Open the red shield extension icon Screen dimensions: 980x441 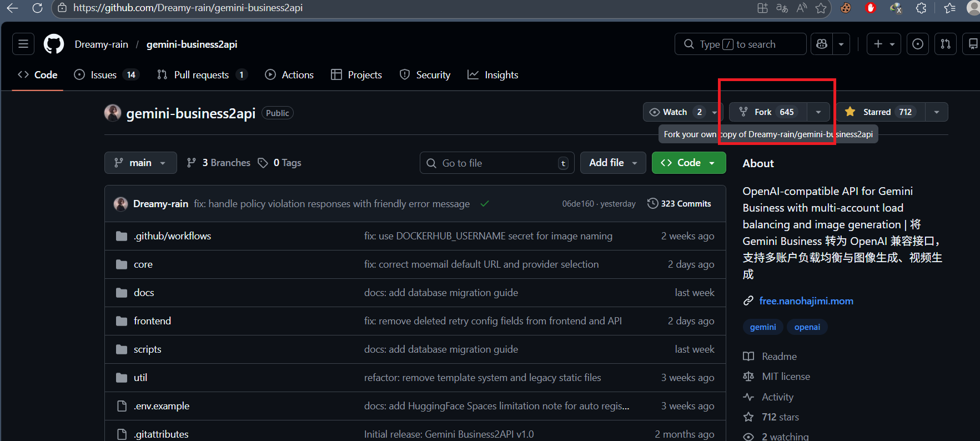point(871,8)
